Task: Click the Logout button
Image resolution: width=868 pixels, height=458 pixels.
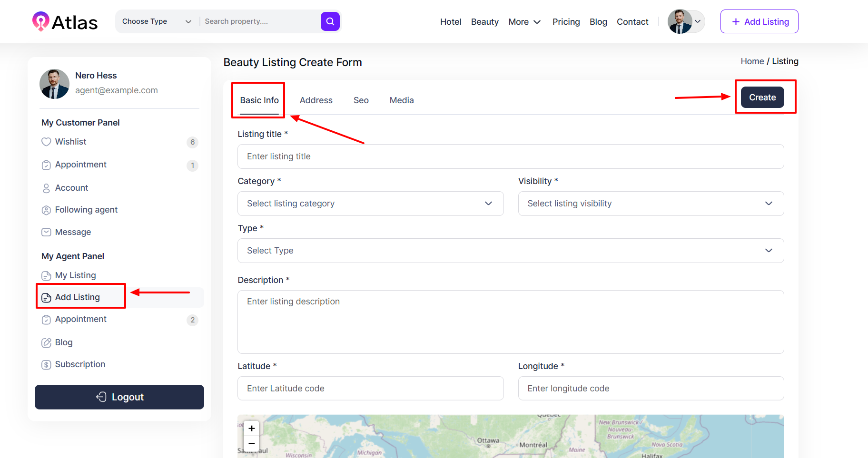Action: pos(119,397)
